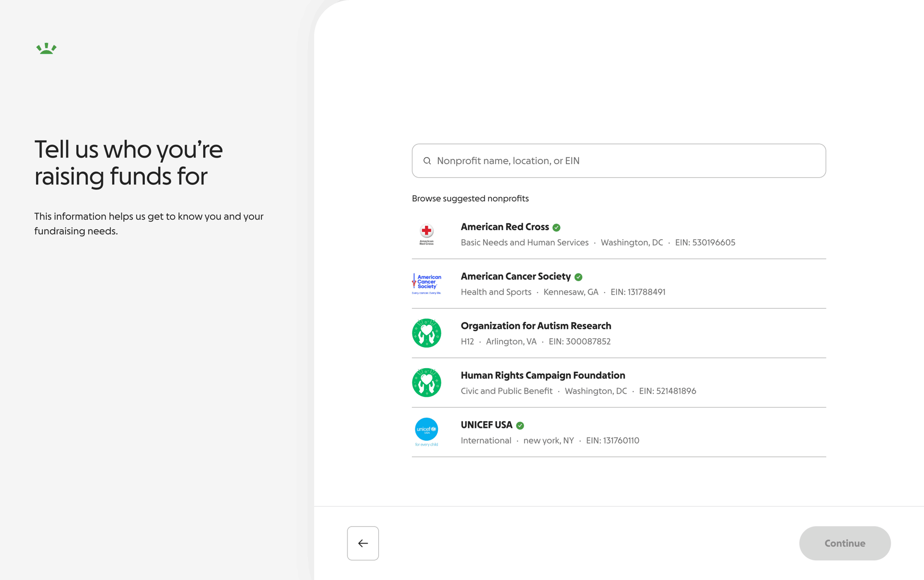Click the 'This information helps us' description
This screenshot has width=924, height=580.
coord(149,224)
